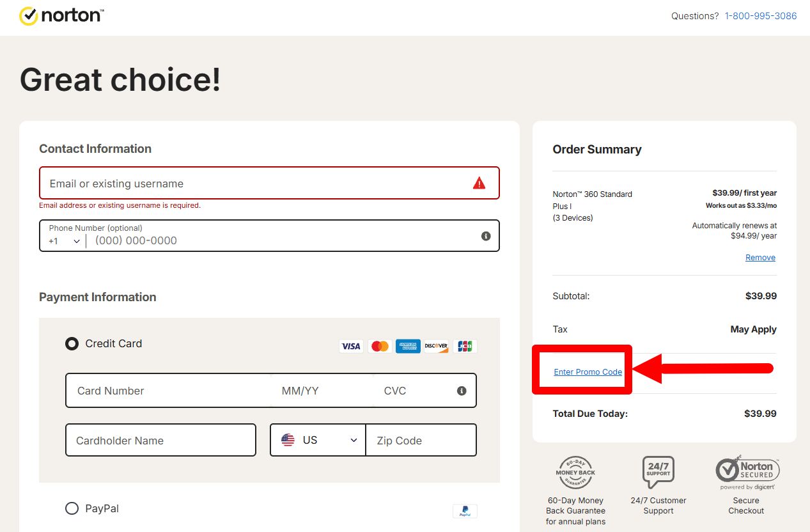This screenshot has width=810, height=532.
Task: Open the +1 phone country code dropdown
Action: (64, 241)
